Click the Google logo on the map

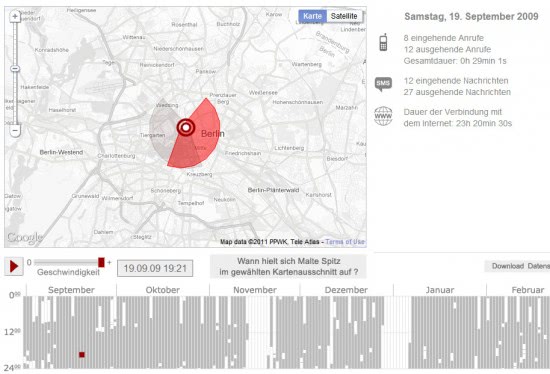click(x=25, y=238)
